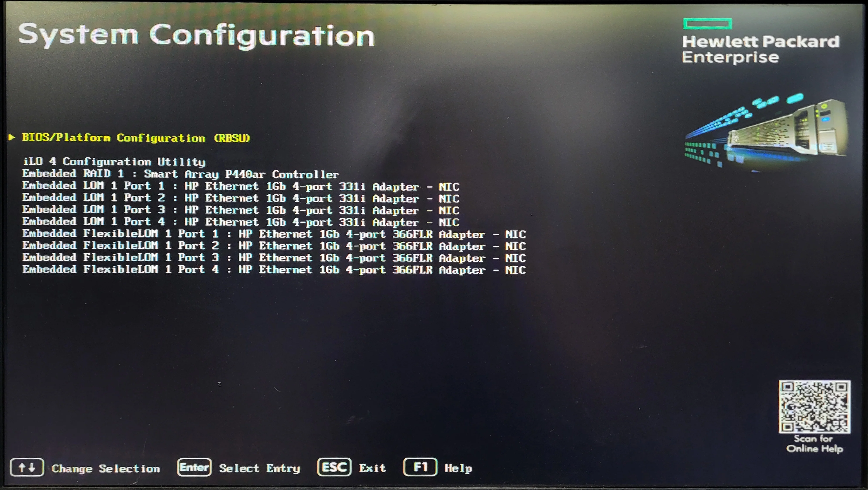Open Embedded FlexibleLOM 1 Port 3 entry
The height and width of the screenshot is (490, 868).
274,258
